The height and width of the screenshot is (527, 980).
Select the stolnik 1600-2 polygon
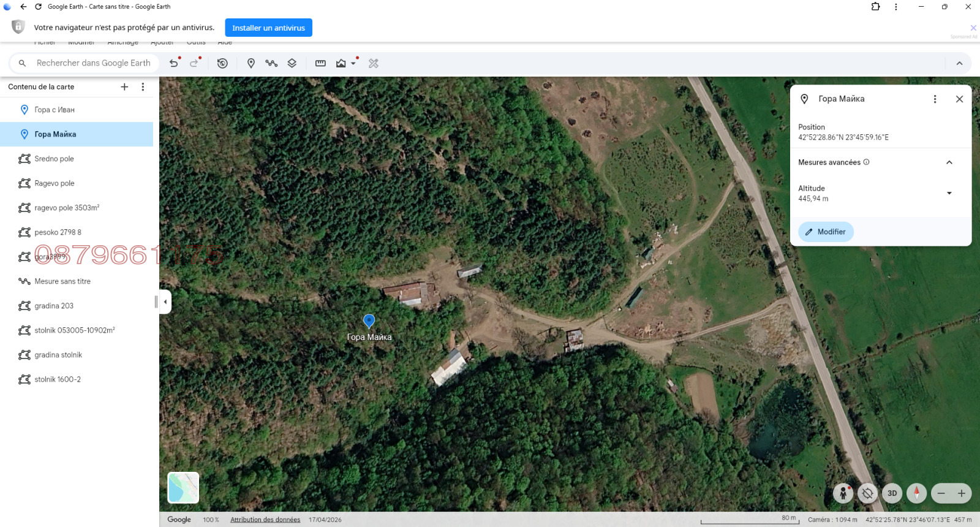77,379
